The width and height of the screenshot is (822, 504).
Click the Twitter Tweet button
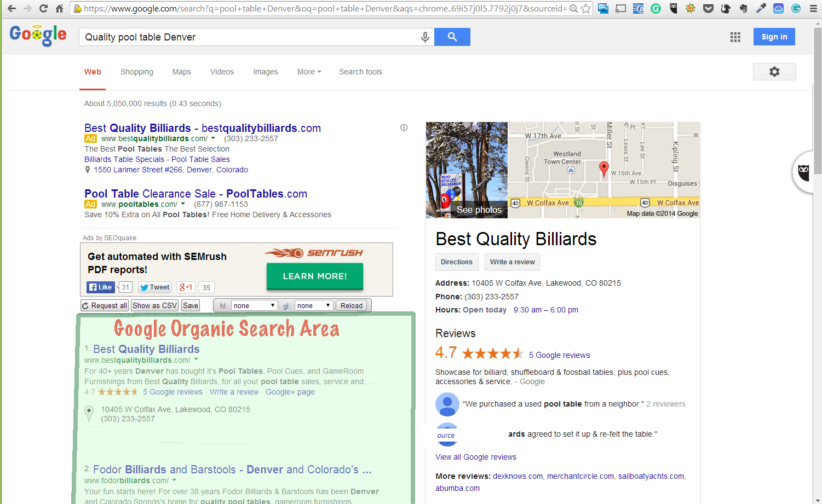(x=154, y=287)
